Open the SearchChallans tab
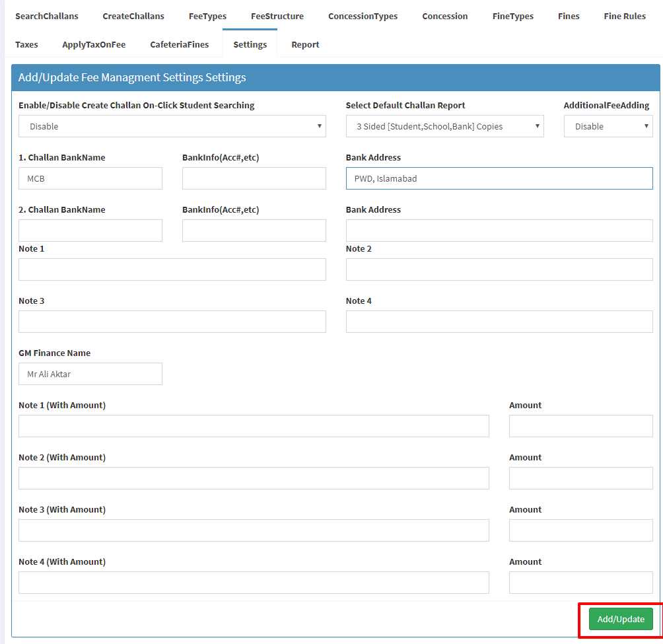 pos(46,16)
